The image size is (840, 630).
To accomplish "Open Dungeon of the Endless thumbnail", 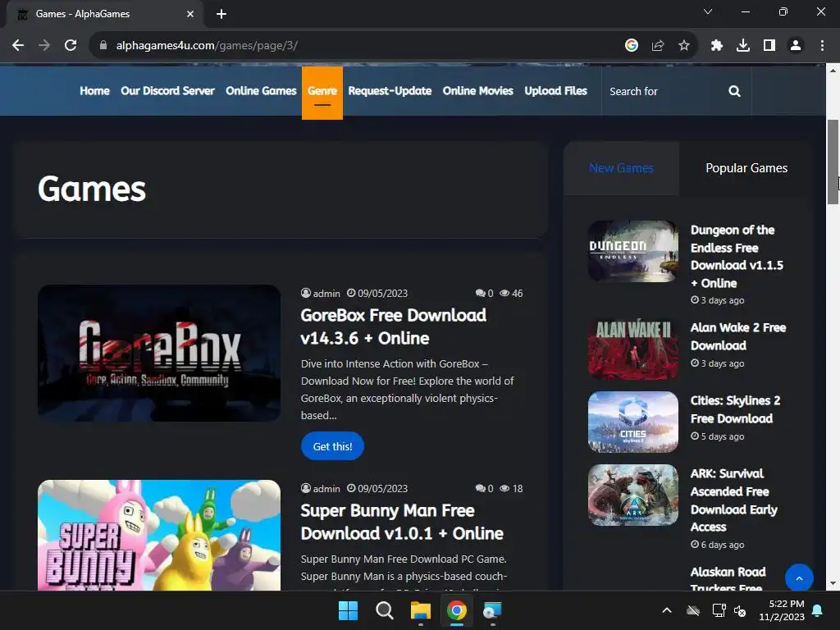I will pyautogui.click(x=633, y=251).
